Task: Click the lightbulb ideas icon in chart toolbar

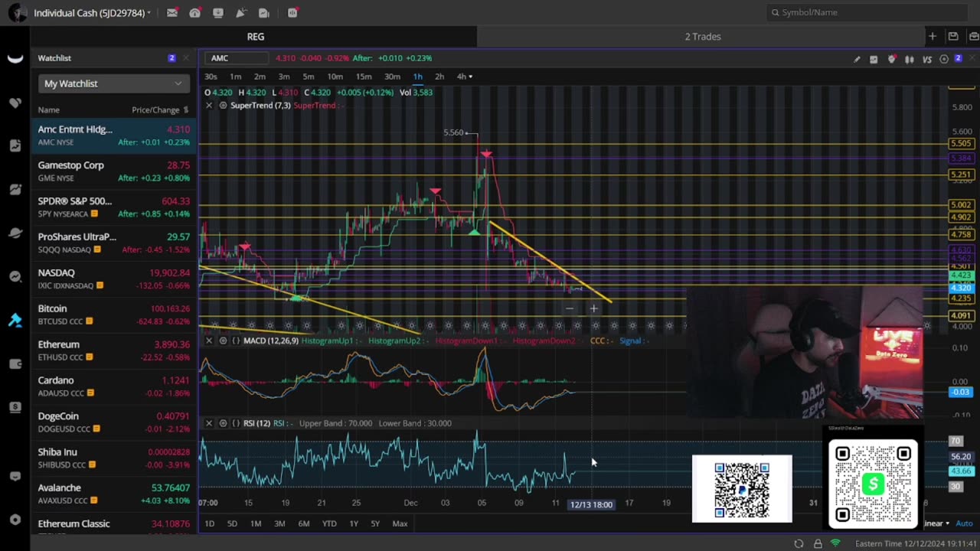Action: tap(892, 59)
